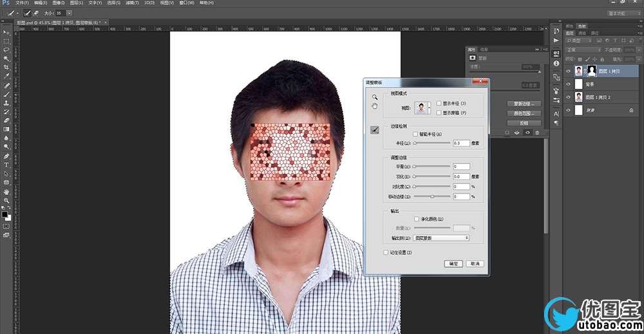Click the Radius value input field
The image size is (644, 334).
[461, 144]
